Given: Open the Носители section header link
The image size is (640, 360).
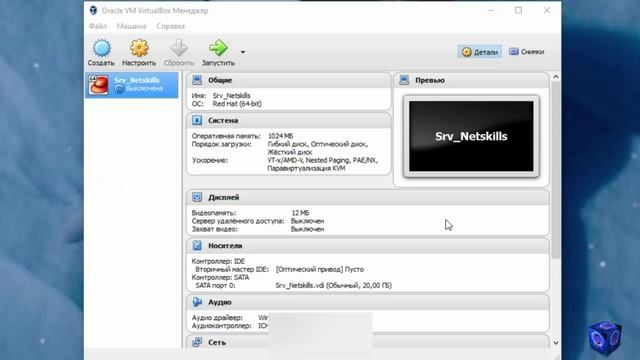Looking at the screenshot, I should tap(225, 246).
